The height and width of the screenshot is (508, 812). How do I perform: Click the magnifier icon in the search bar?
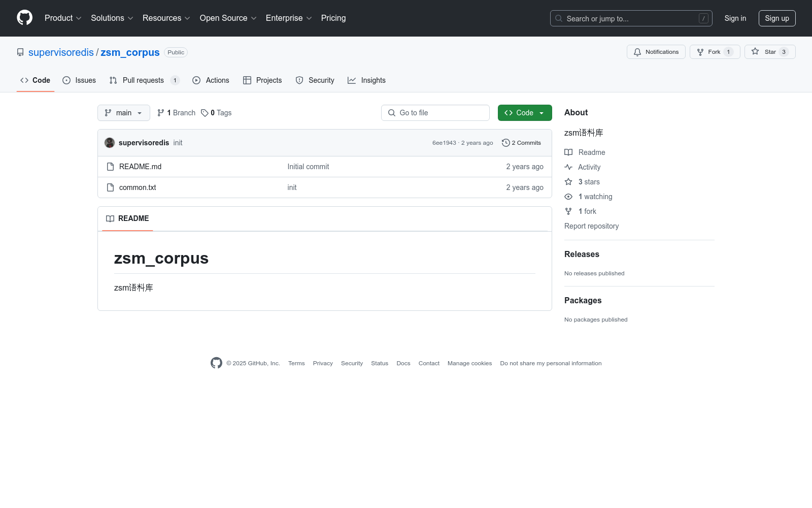559,18
